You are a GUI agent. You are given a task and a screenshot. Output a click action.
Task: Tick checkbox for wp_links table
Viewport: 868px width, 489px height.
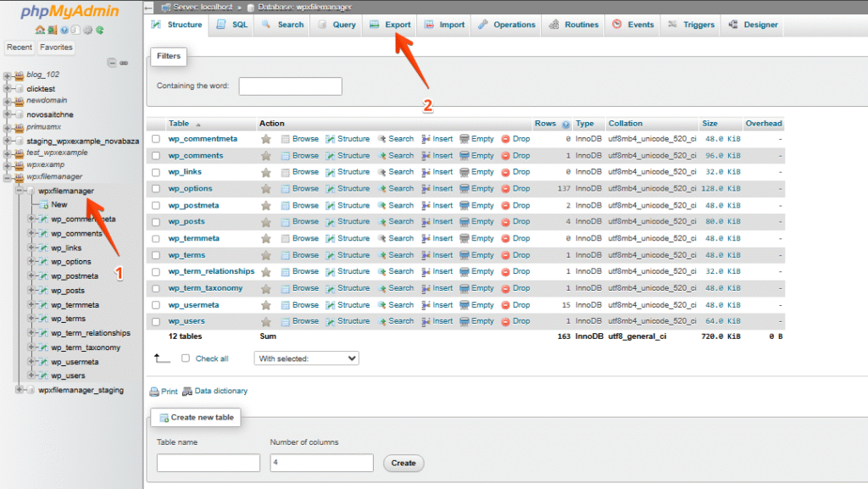[156, 173]
